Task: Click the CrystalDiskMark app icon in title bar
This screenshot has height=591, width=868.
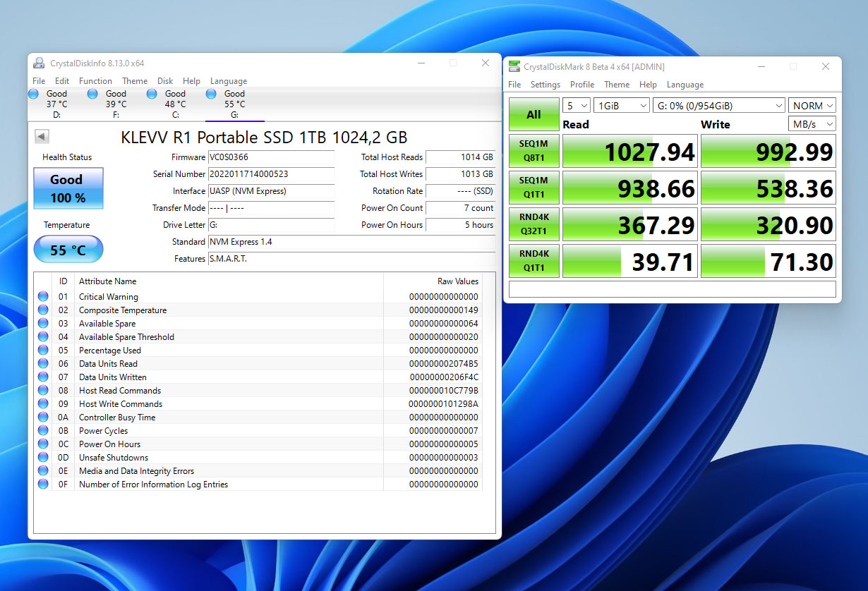Action: (x=514, y=66)
